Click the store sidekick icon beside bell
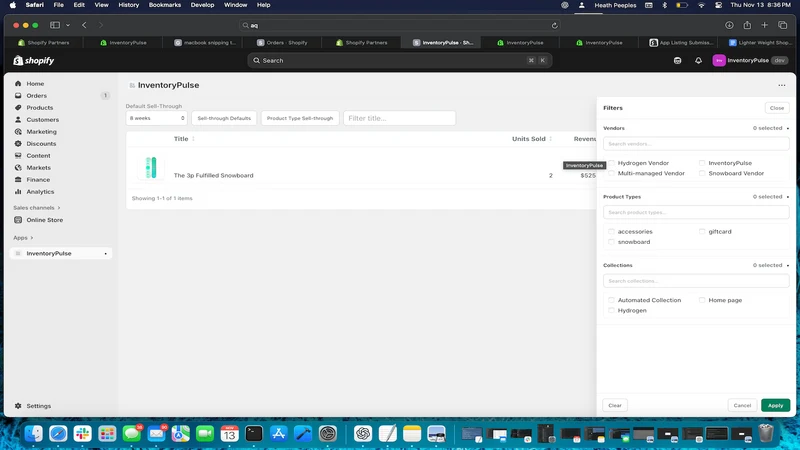 678,60
